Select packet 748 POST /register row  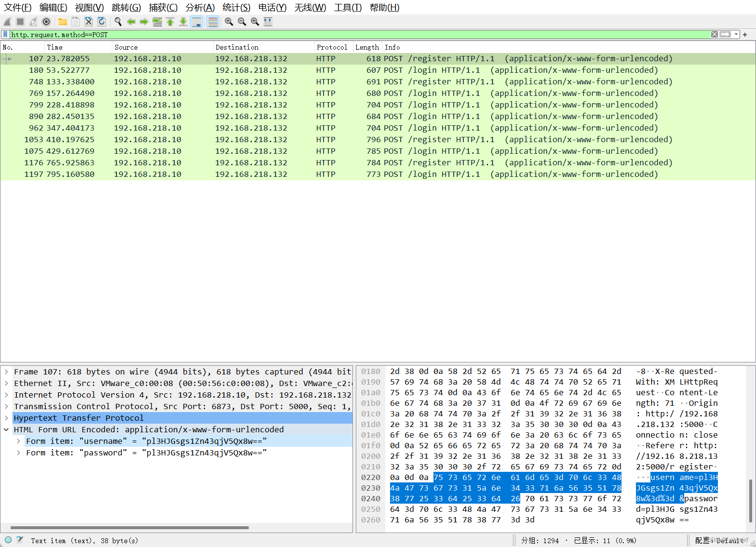click(378, 82)
